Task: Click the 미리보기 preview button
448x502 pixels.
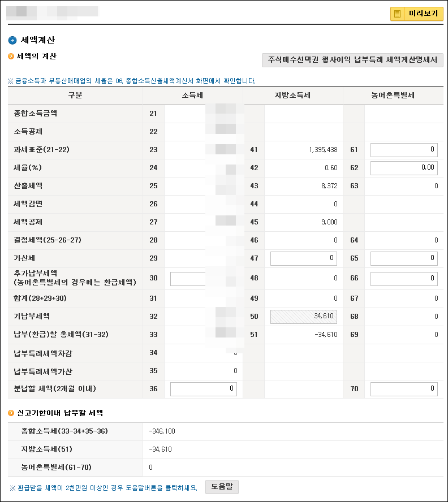Action: [x=416, y=14]
